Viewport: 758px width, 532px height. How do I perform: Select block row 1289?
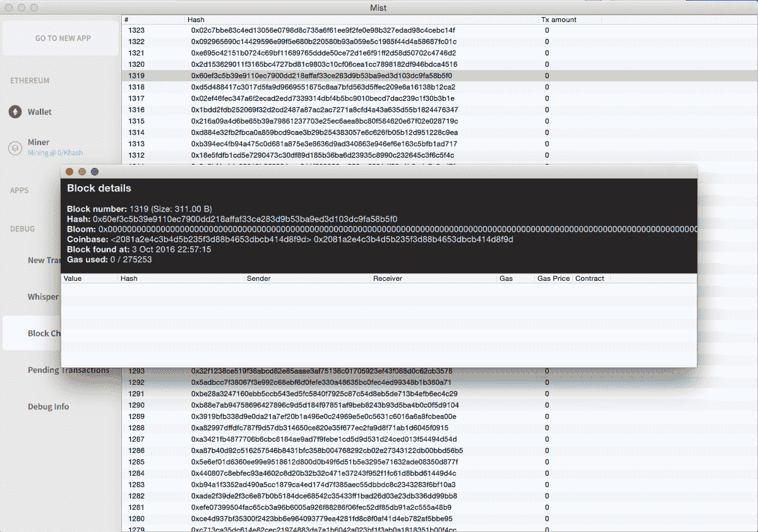click(440, 417)
